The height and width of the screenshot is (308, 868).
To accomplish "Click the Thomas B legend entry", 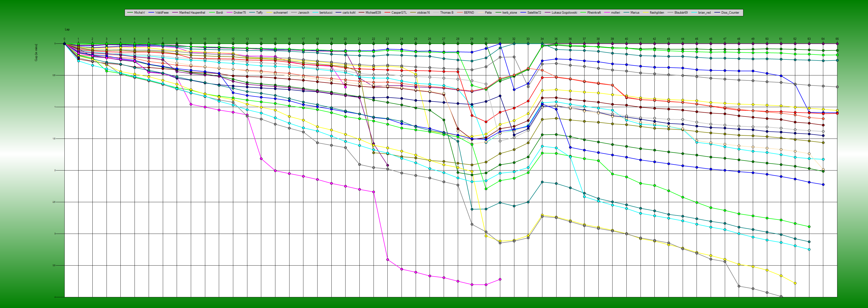I will pyautogui.click(x=447, y=13).
